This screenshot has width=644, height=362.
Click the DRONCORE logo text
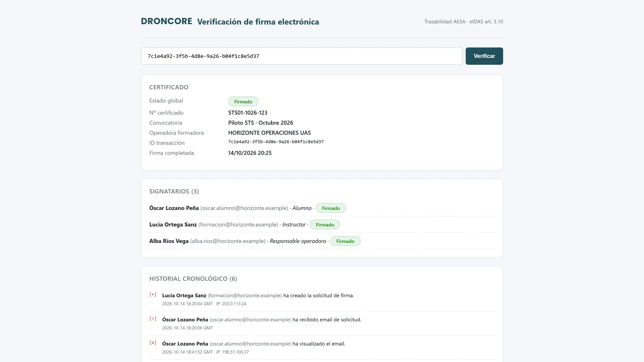166,21
